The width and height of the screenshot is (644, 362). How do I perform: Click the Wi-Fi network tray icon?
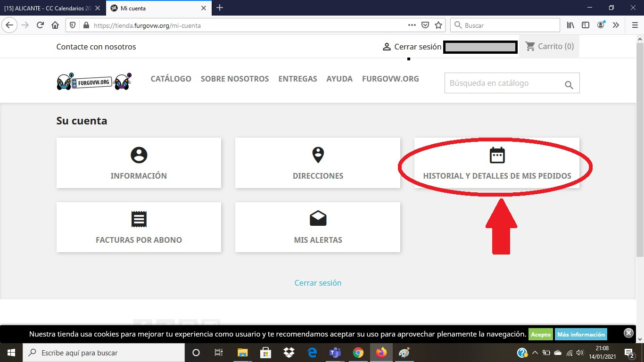click(x=570, y=353)
